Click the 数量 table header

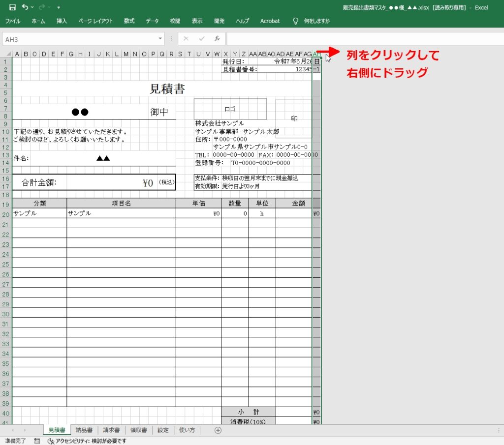tap(235, 203)
